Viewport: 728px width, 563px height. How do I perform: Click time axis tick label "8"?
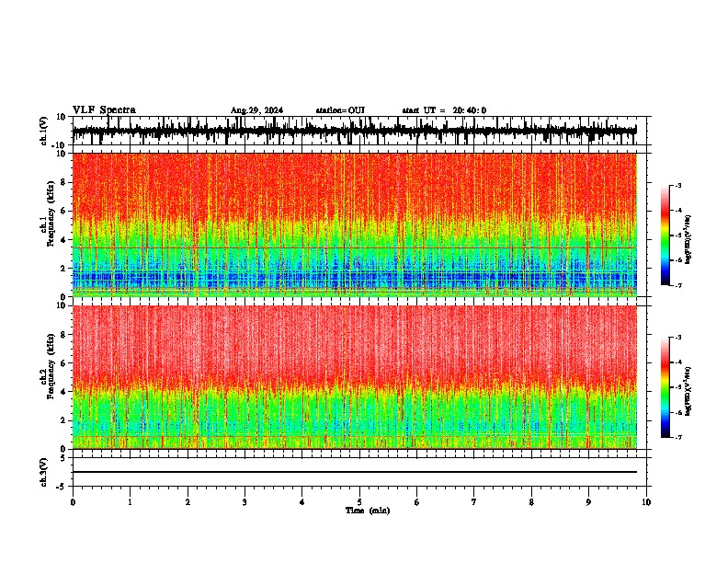click(x=531, y=502)
